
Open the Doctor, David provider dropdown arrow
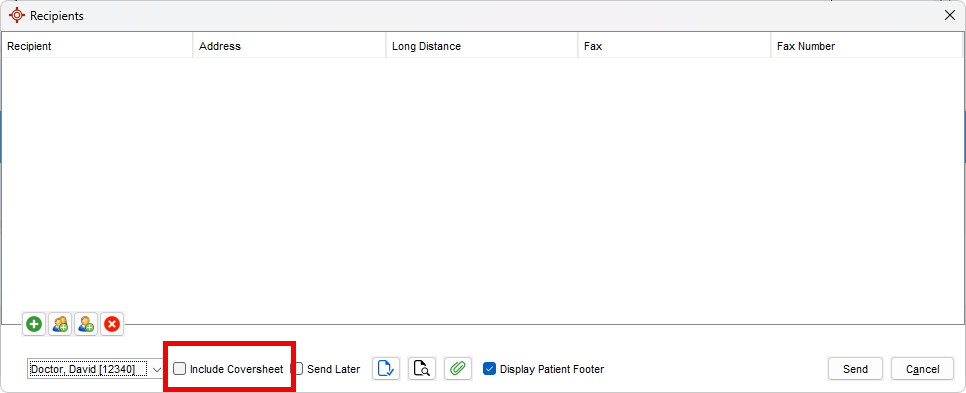click(156, 370)
